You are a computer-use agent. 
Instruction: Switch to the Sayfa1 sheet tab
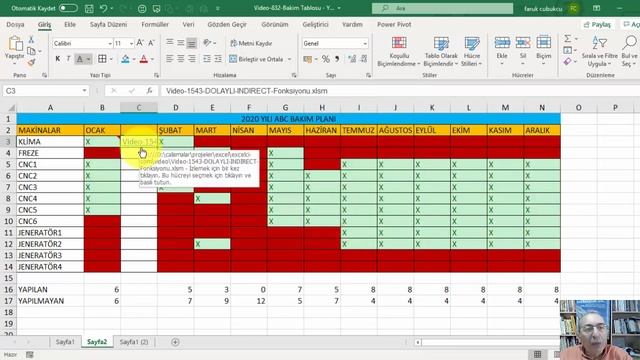point(65,342)
